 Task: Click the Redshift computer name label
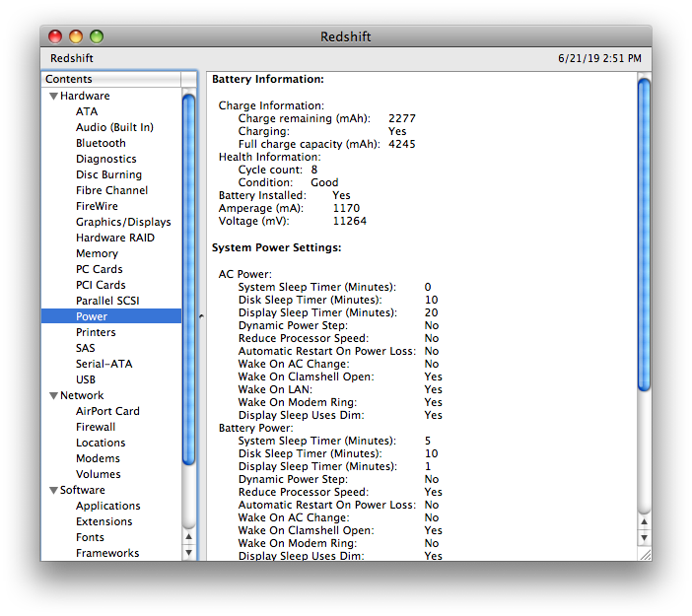[x=72, y=58]
